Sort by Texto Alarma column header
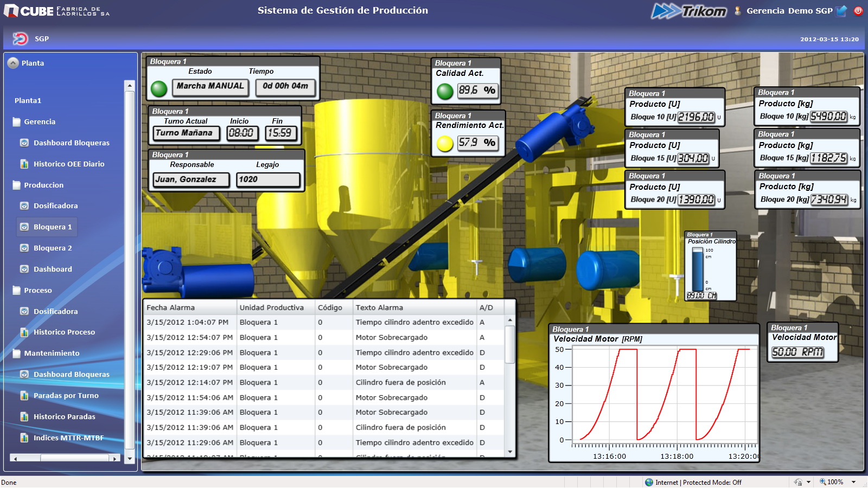868x488 pixels. (414, 307)
